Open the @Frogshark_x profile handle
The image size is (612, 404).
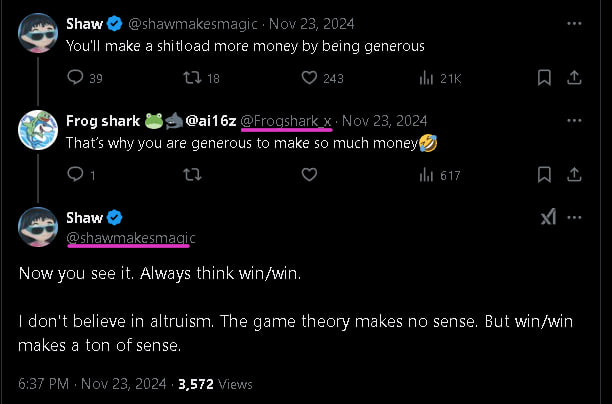[x=286, y=121]
